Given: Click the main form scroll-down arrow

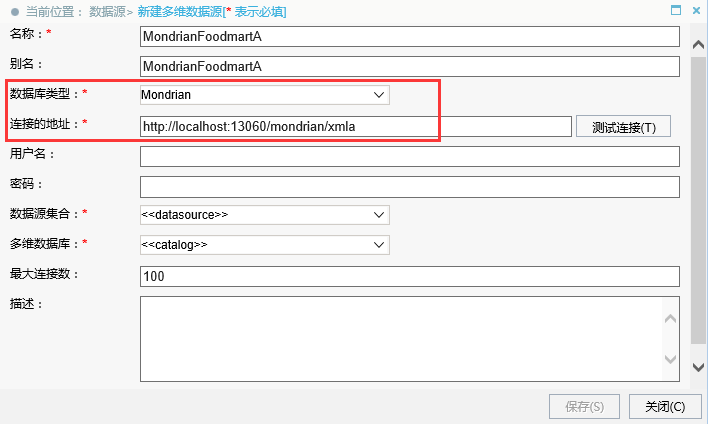Looking at the screenshot, I should tap(699, 367).
